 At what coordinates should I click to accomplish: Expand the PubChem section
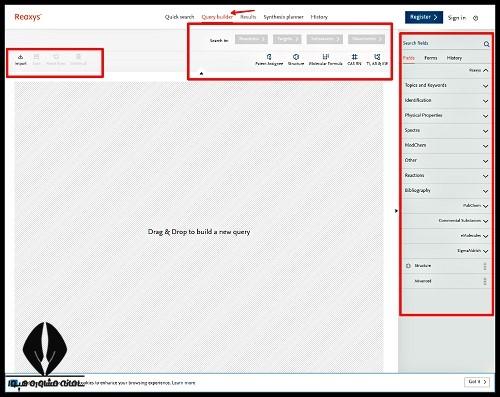[x=446, y=206]
